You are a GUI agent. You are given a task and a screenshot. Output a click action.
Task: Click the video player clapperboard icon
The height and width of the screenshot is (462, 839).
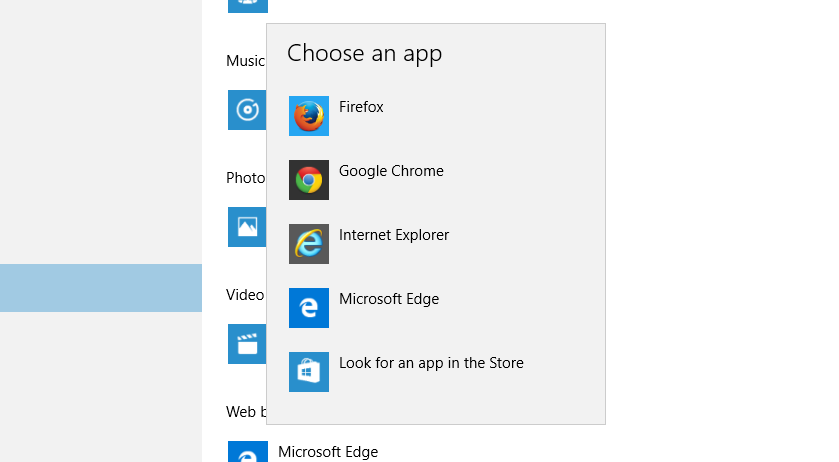point(246,344)
